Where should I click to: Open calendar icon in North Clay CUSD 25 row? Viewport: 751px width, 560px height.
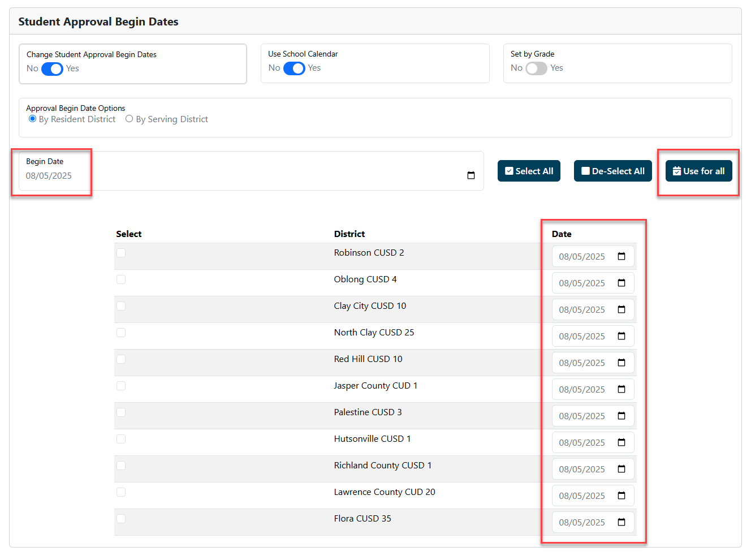621,336
